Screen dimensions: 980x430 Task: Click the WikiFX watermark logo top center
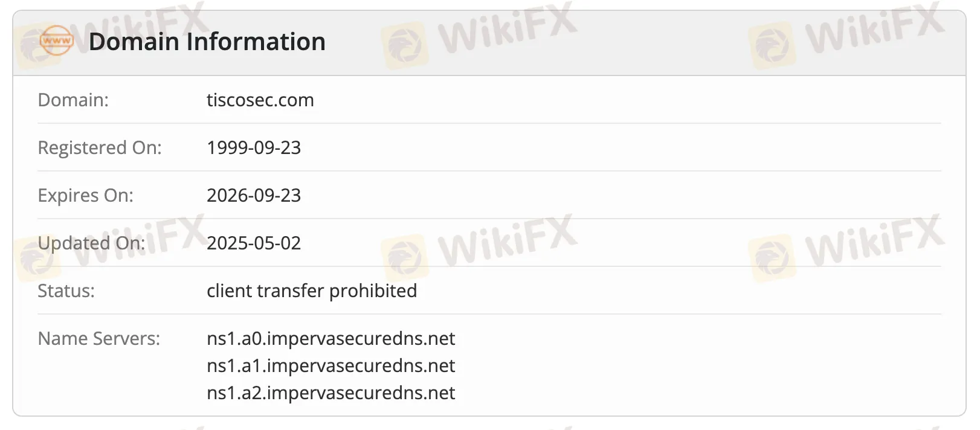(x=479, y=36)
